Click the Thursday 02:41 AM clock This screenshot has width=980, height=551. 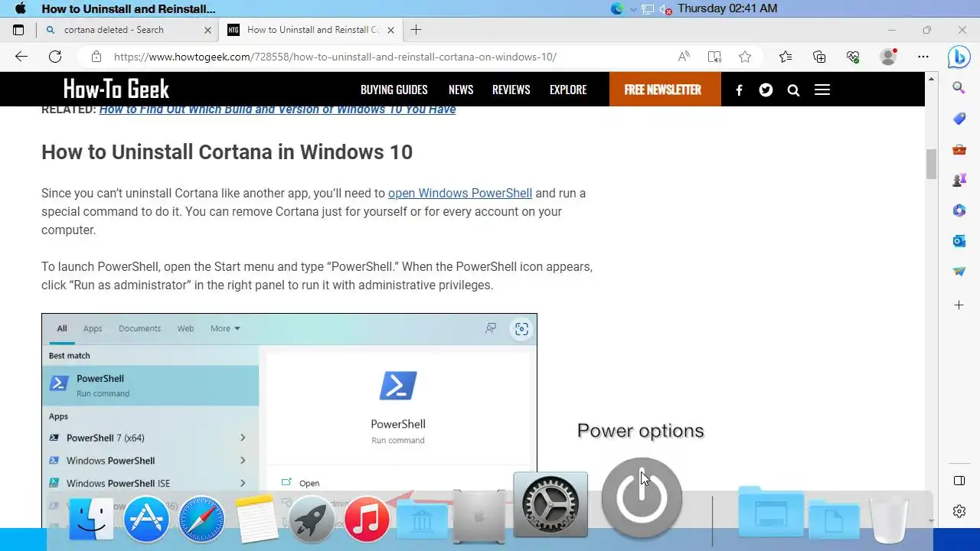727,8
